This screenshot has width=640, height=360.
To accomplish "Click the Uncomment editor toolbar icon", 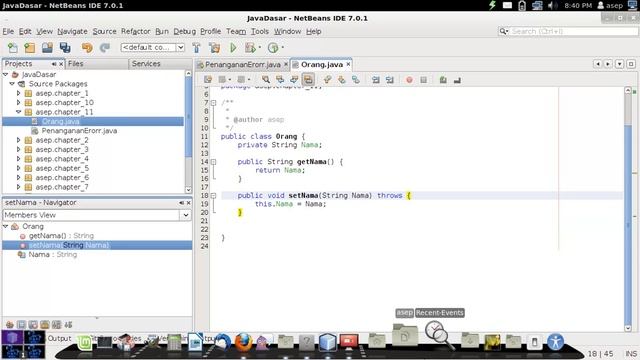I will (x=457, y=80).
